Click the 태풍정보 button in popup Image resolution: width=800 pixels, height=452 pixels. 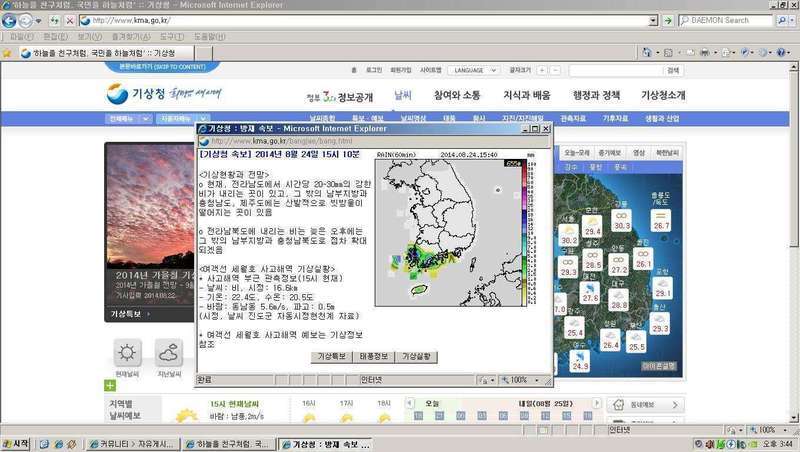point(373,357)
